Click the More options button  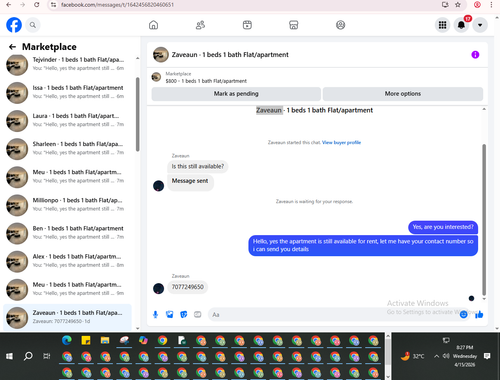coord(403,94)
